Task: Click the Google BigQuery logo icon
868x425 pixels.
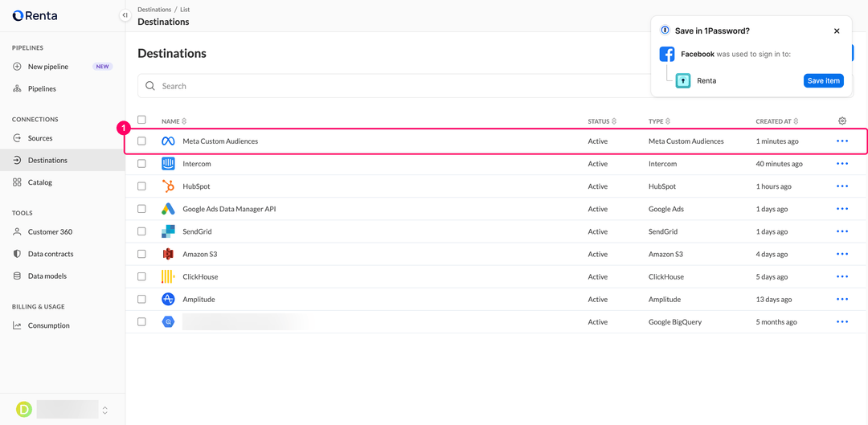Action: click(x=168, y=321)
